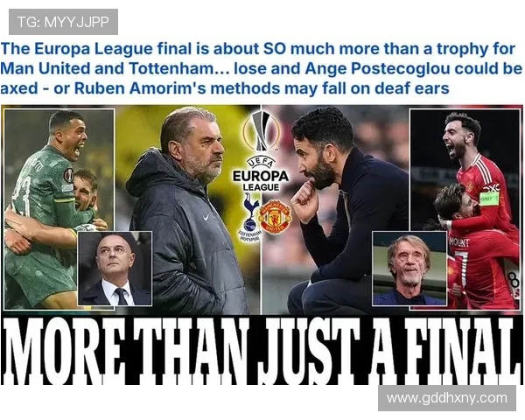
Task: Open the www.gddhxny.com link
Action: (x=446, y=398)
